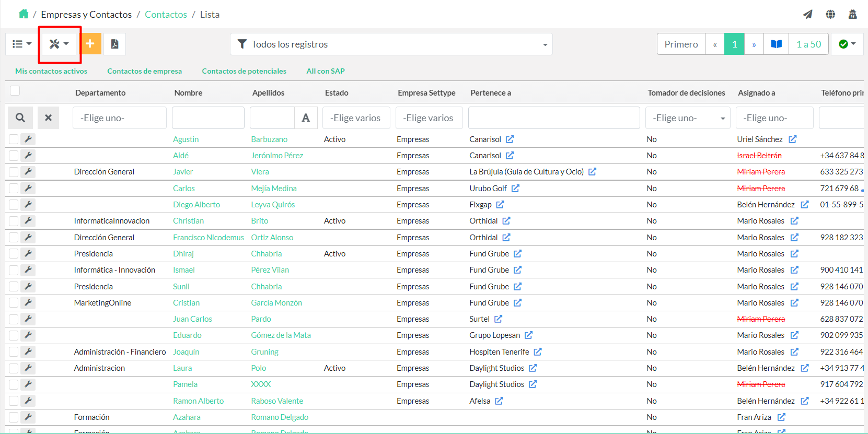
Task: Open Departamento Elige uno dropdown
Action: tap(120, 118)
